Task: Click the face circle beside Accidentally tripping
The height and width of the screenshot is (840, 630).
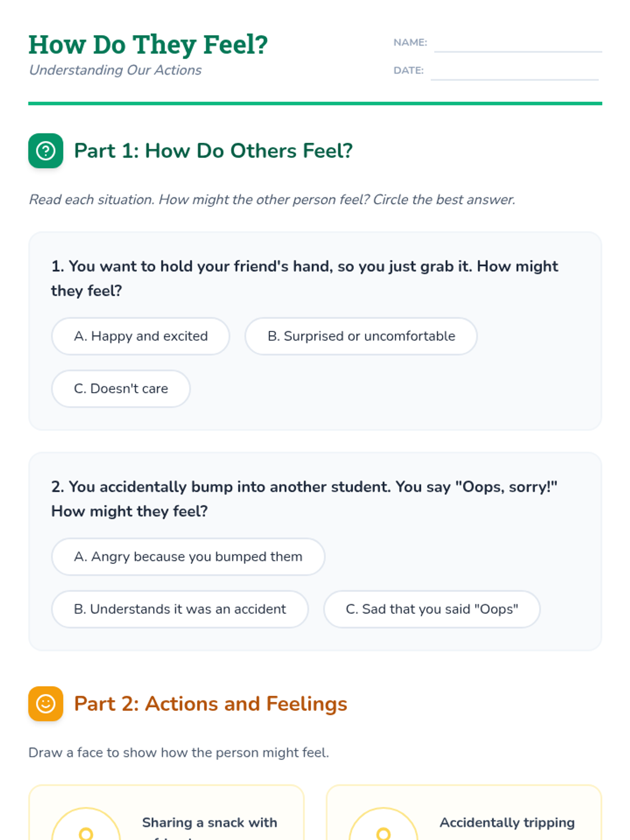Action: coord(383,827)
